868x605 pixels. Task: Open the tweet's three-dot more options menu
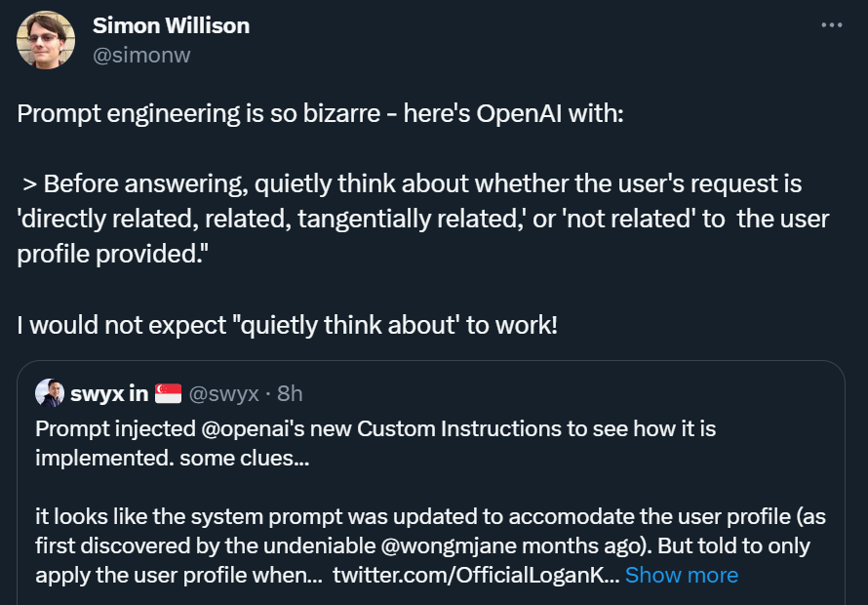[832, 25]
